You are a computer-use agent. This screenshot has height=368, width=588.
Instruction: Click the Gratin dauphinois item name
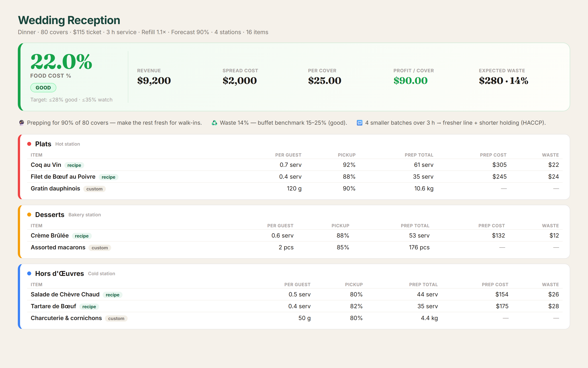[55, 188]
